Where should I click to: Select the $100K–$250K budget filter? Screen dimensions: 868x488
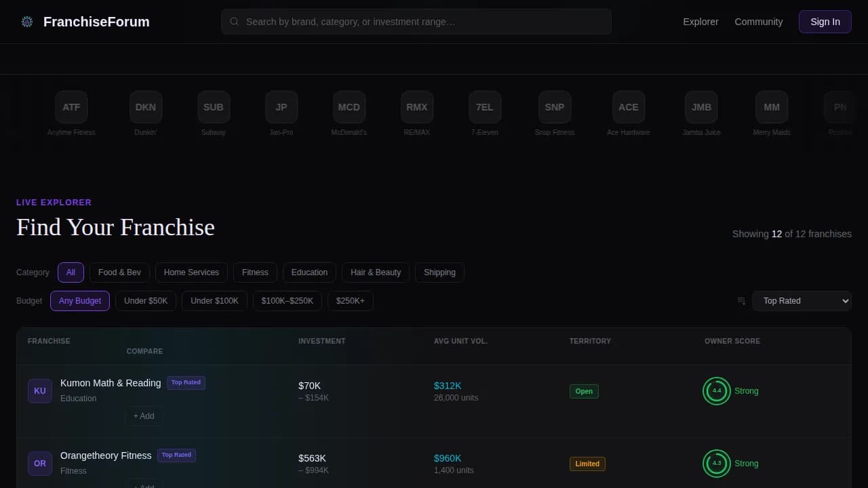coord(288,301)
